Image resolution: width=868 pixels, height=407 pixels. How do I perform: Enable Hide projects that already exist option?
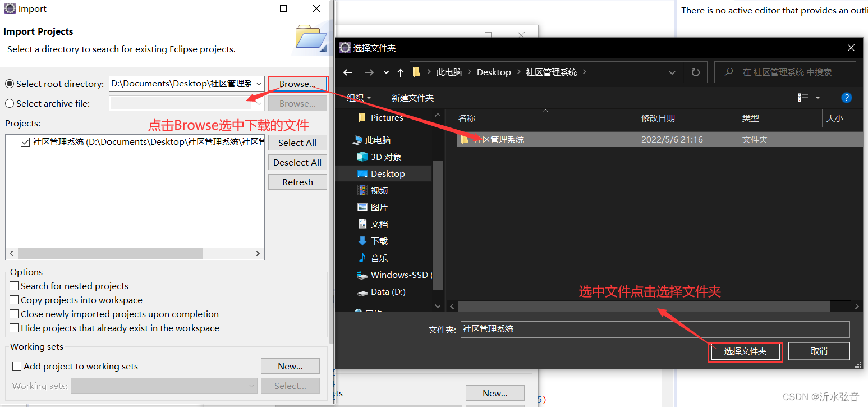(x=14, y=328)
